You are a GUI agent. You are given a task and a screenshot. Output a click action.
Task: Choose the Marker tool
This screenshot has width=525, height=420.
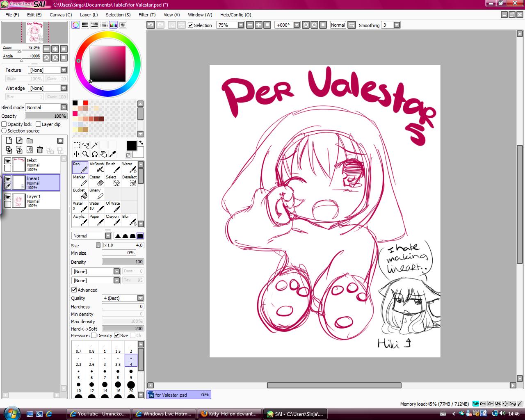tap(80, 180)
